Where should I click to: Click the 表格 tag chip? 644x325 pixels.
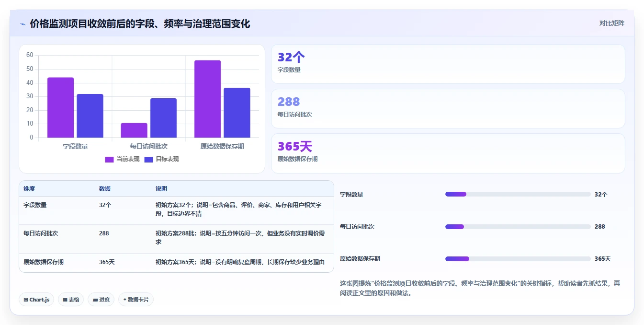click(x=71, y=300)
